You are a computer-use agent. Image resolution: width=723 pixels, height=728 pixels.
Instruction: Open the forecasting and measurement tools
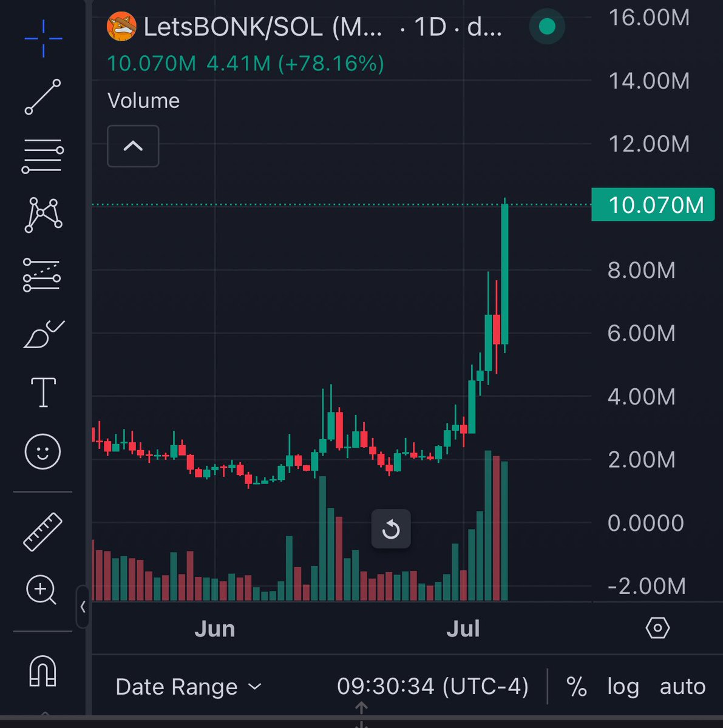[x=42, y=275]
